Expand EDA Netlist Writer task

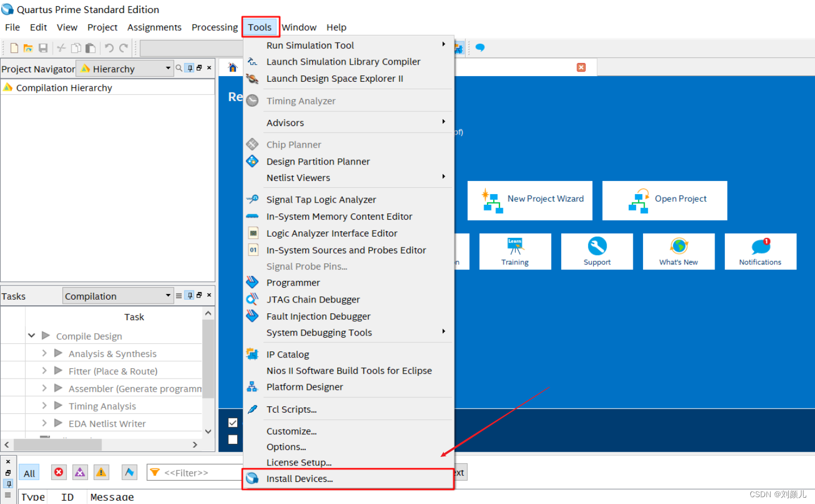click(44, 423)
